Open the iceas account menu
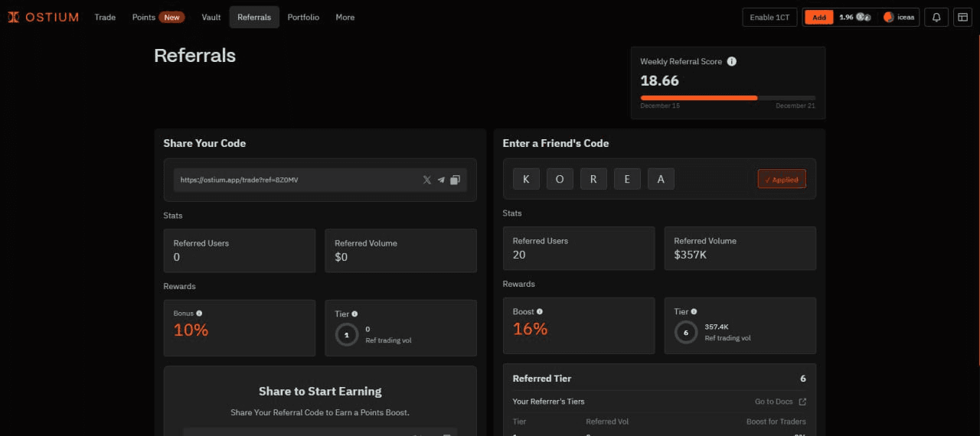The image size is (980, 436). 899,17
